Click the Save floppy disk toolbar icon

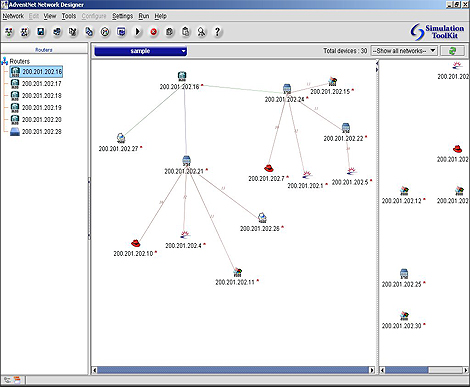pyautogui.click(x=41, y=32)
